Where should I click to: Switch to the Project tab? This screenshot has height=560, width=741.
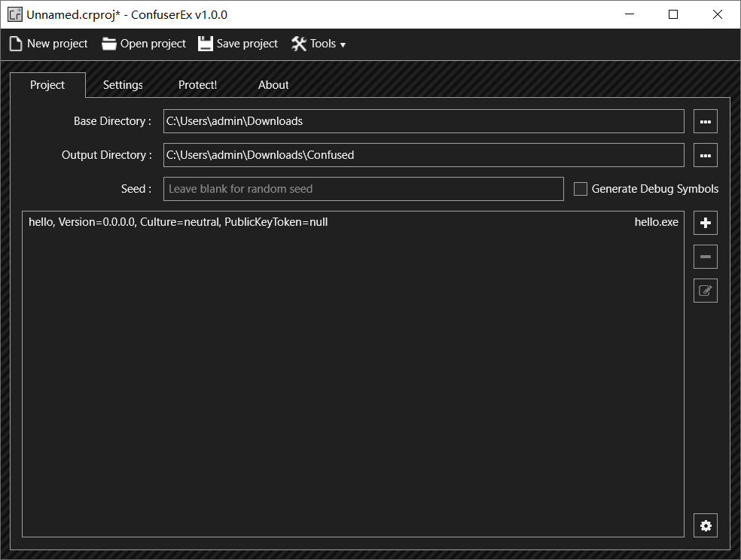click(47, 85)
